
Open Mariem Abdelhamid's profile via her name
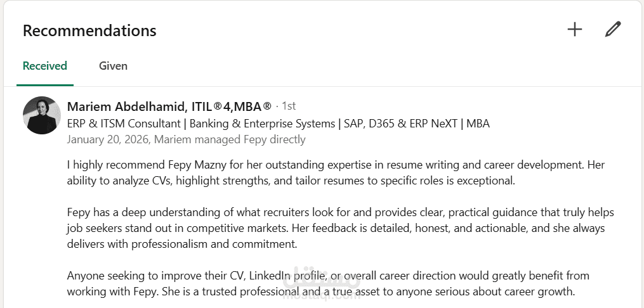pos(126,106)
